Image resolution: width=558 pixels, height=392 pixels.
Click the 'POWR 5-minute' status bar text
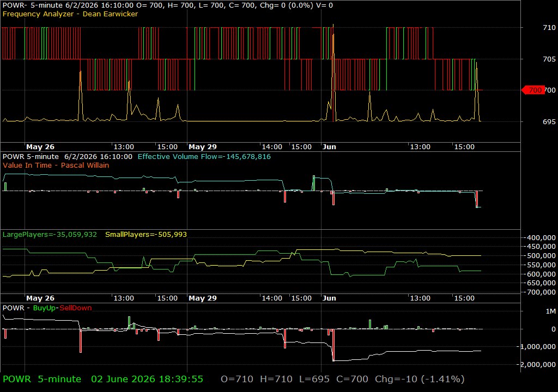point(42,379)
